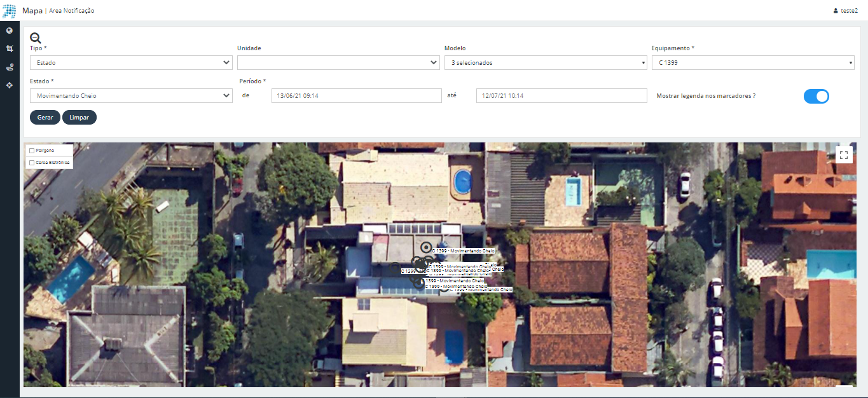Click the 'Unidade' field label
Image resolution: width=868 pixels, height=398 pixels.
point(249,48)
